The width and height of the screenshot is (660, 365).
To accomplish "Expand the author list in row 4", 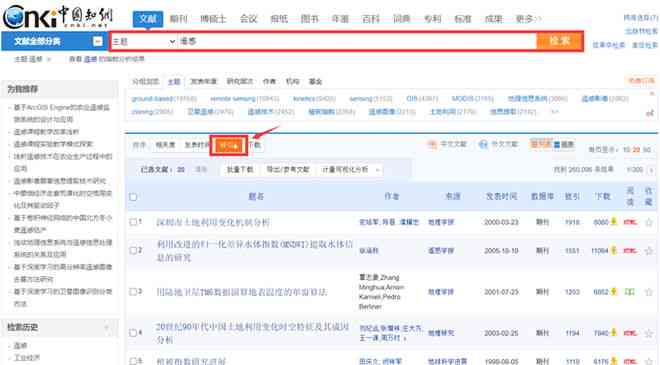I will (405, 338).
